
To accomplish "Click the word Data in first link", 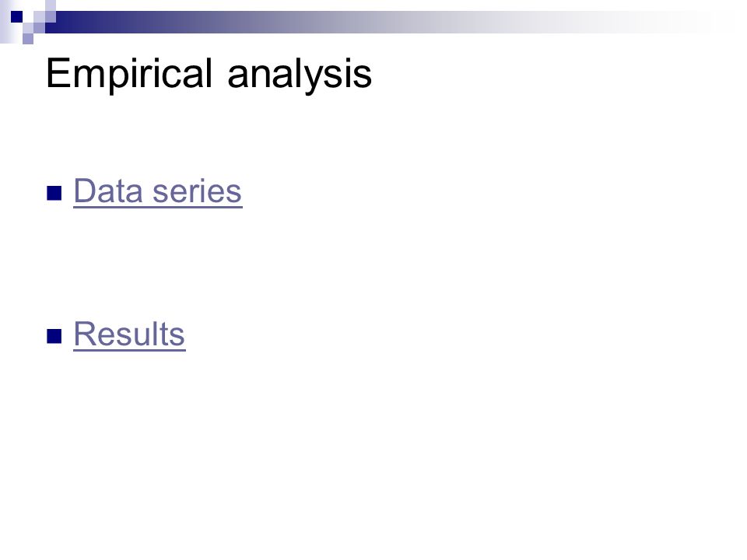I will click(x=108, y=191).
